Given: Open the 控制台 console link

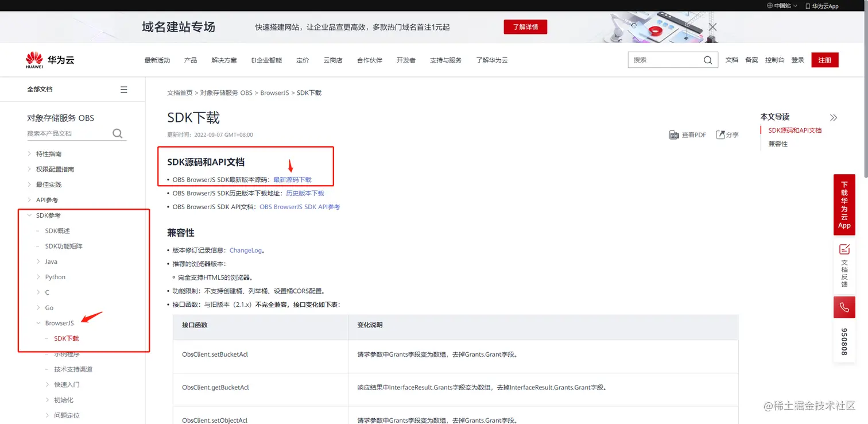Looking at the screenshot, I should (774, 60).
